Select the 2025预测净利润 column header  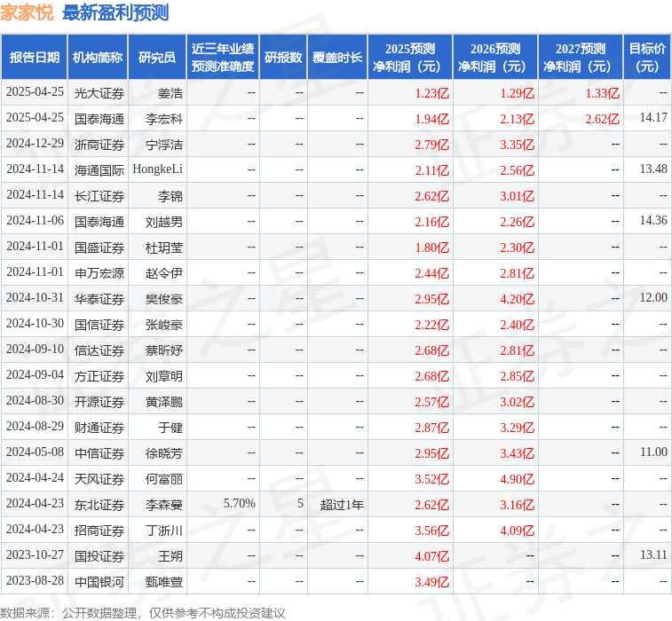410,58
